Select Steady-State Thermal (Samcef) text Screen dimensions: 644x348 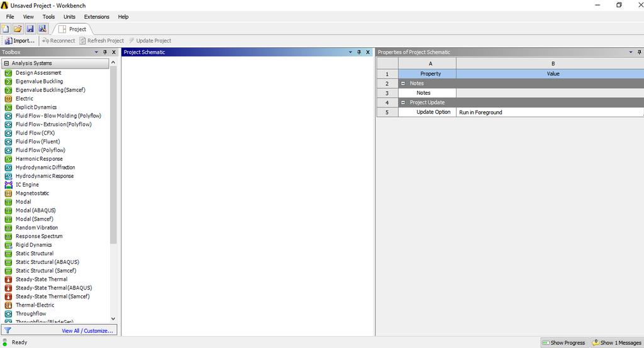click(53, 296)
